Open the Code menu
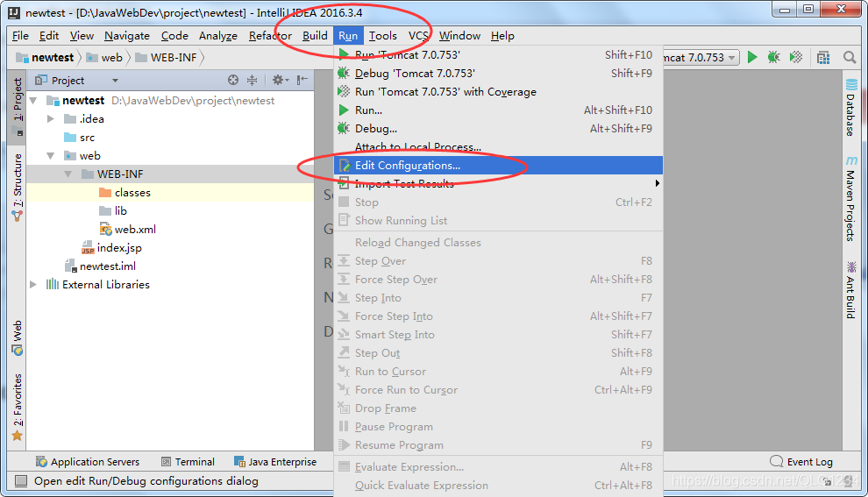 pyautogui.click(x=174, y=35)
